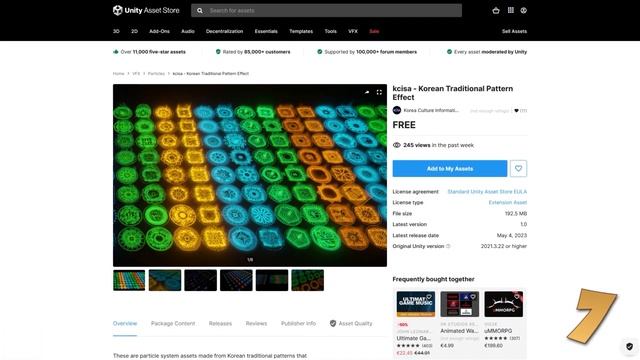The image size is (640, 360).
Task: Click the Korea Culture Informati... publisher name
Action: 431,110
